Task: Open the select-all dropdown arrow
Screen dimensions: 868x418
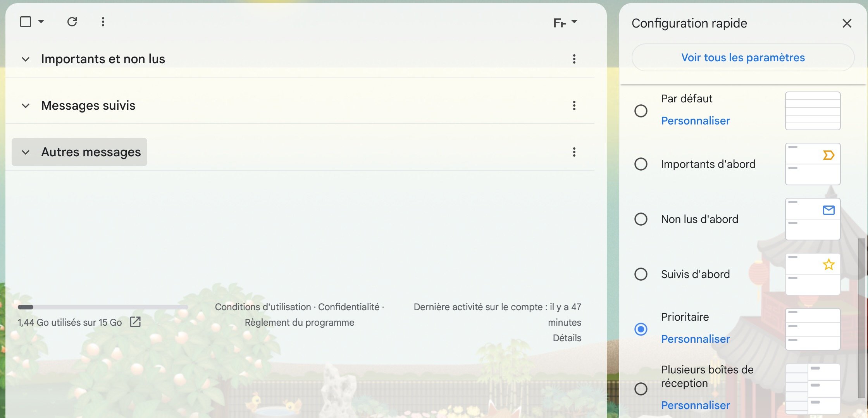Action: click(42, 22)
